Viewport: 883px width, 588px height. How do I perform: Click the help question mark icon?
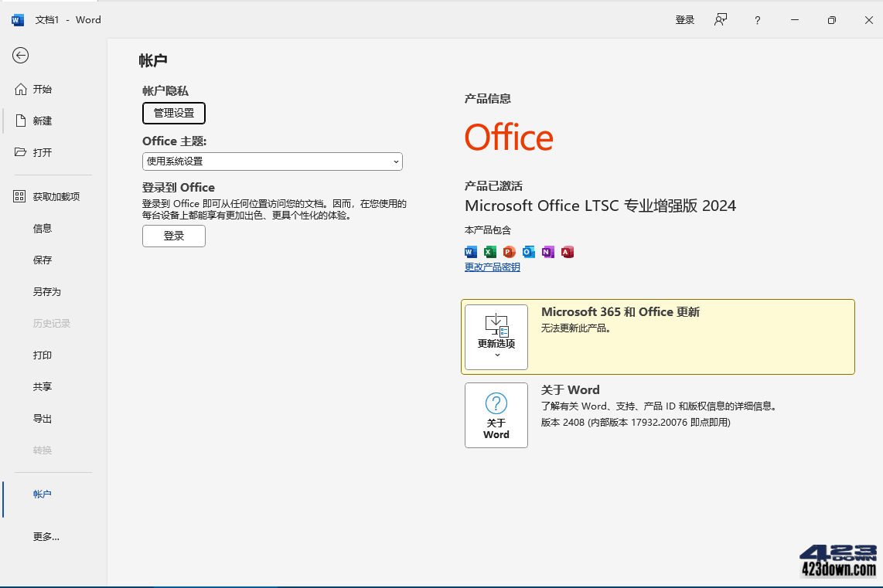(x=756, y=19)
